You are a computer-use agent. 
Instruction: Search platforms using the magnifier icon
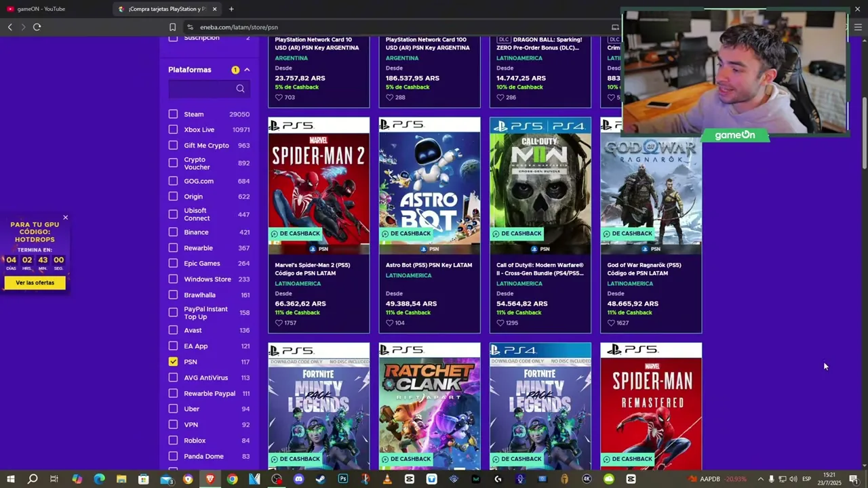click(x=240, y=89)
